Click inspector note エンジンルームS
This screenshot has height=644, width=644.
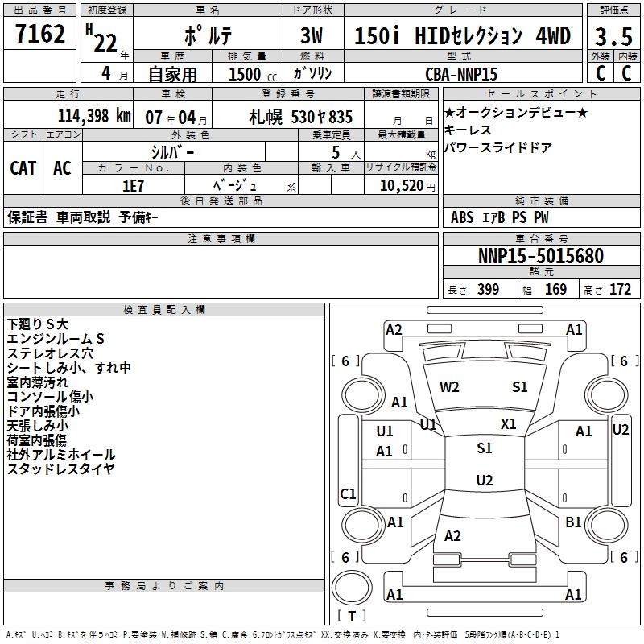click(56, 338)
